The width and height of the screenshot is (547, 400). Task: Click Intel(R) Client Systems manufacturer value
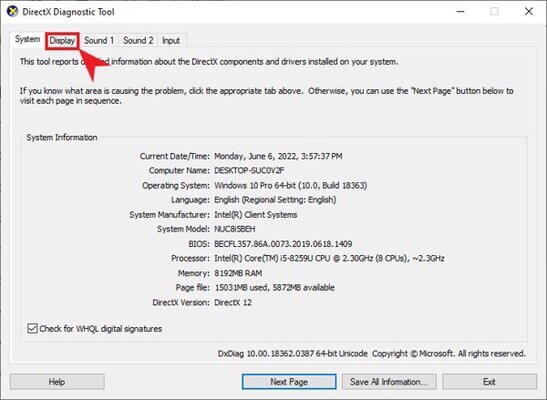(x=255, y=214)
